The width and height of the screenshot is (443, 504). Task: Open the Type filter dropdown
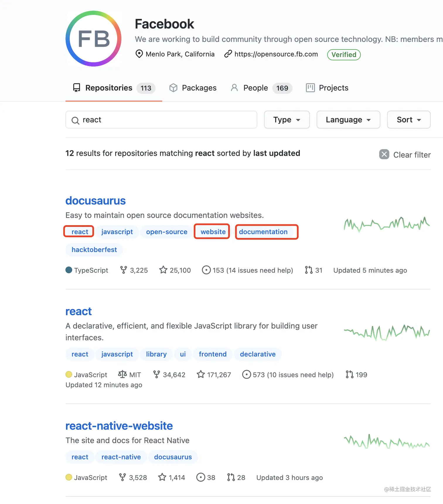tap(287, 120)
